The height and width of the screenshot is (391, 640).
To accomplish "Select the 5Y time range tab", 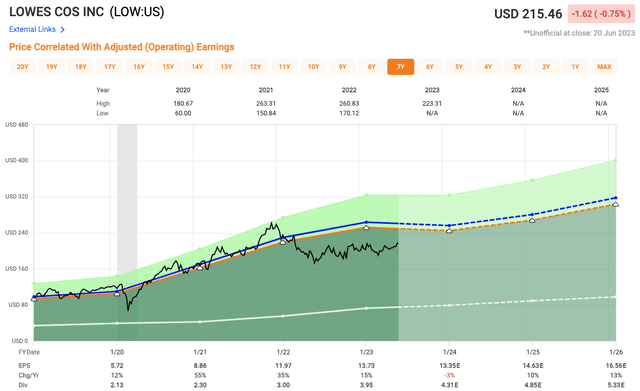I will (x=459, y=67).
